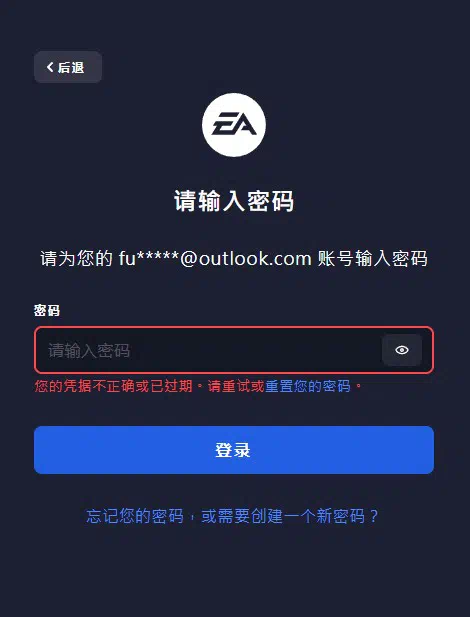
Task: Open the 忘记您的密码 link at bottom
Action: [x=135, y=516]
